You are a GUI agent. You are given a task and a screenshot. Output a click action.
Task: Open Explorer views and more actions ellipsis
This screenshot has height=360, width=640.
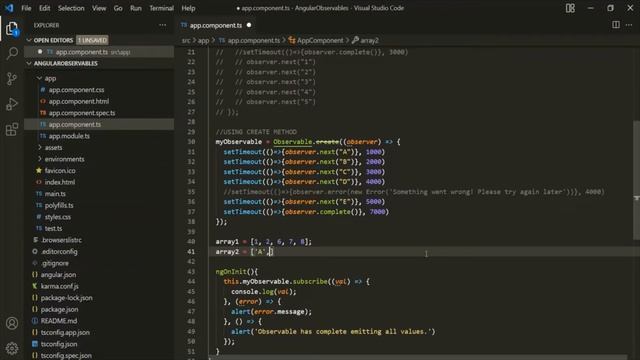pos(162,25)
